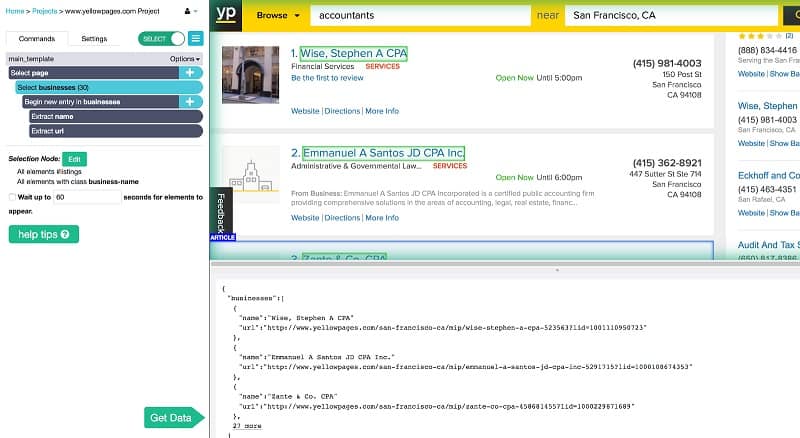Open sidebar 'Wise, Stephen' link
This screenshot has height=438, width=800.
pyautogui.click(x=768, y=106)
